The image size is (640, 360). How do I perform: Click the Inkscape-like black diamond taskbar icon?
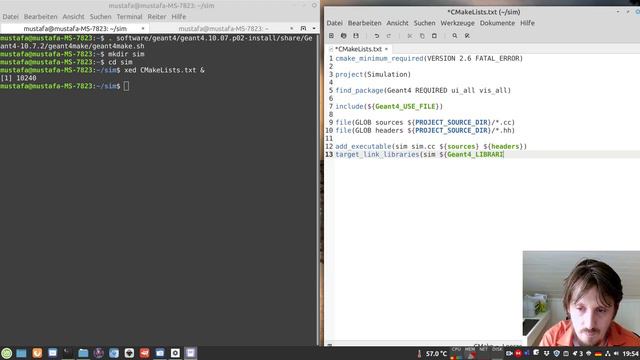point(129,353)
